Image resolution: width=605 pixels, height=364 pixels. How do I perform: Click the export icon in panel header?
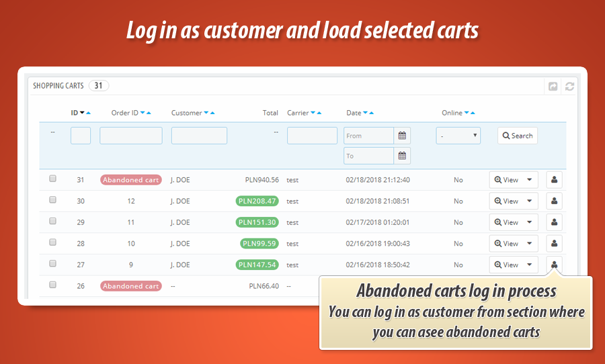point(553,86)
